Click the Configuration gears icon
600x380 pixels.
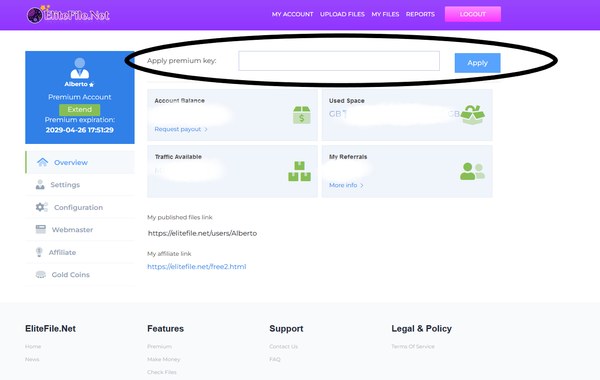pyautogui.click(x=42, y=207)
